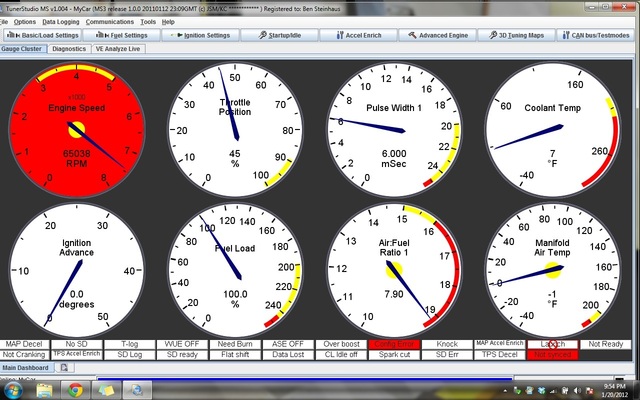Image resolution: width=640 pixels, height=400 pixels.
Task: Click the Dropbox tray icon
Action: 542,391
